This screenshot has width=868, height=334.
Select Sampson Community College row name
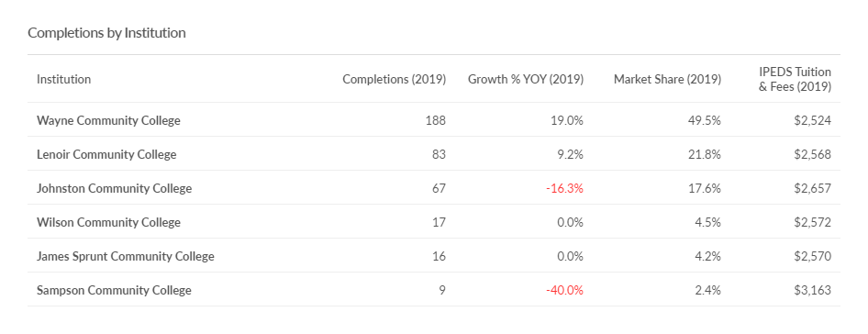[x=114, y=290]
